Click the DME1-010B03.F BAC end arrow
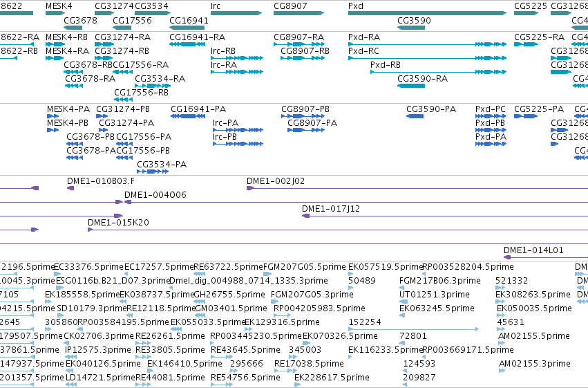The width and height of the screenshot is (588, 388). click(x=70, y=188)
